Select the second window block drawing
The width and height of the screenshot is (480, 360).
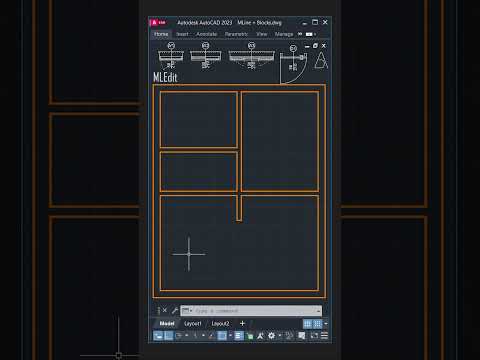click(205, 56)
